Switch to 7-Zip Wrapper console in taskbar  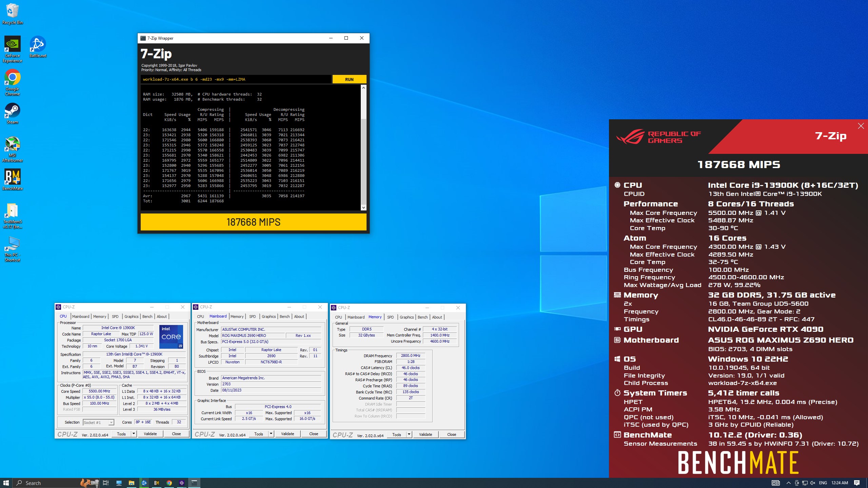[194, 483]
